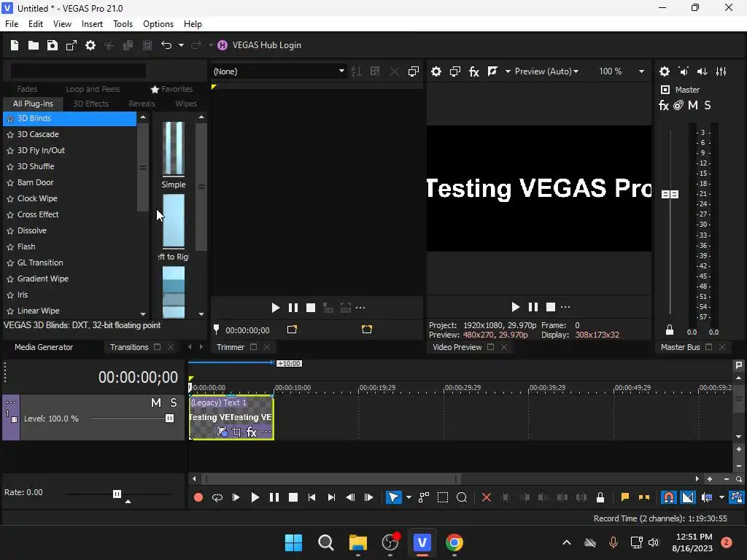
Task: Adjust the Rate scrub slider handle
Action: click(x=117, y=494)
